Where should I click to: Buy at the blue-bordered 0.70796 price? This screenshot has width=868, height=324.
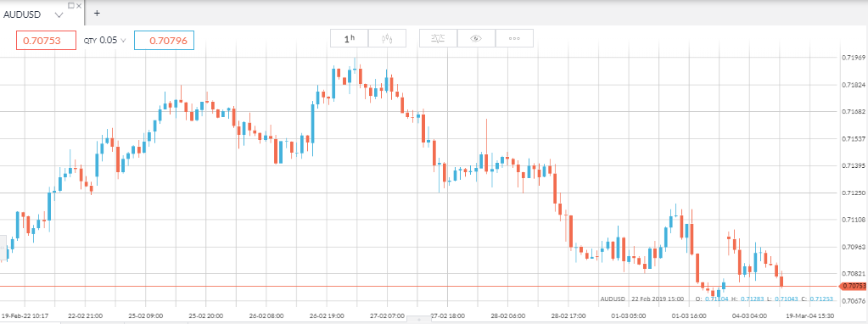pyautogui.click(x=164, y=41)
